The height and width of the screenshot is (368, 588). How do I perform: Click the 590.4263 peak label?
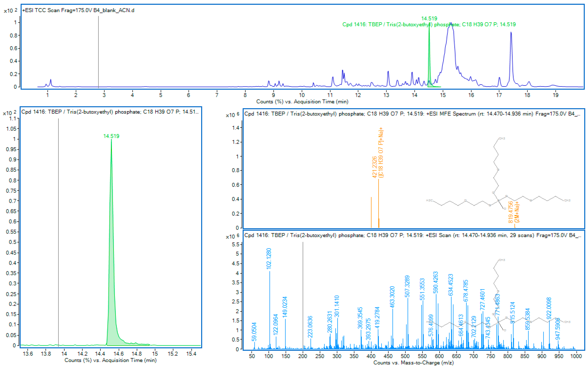tap(436, 282)
